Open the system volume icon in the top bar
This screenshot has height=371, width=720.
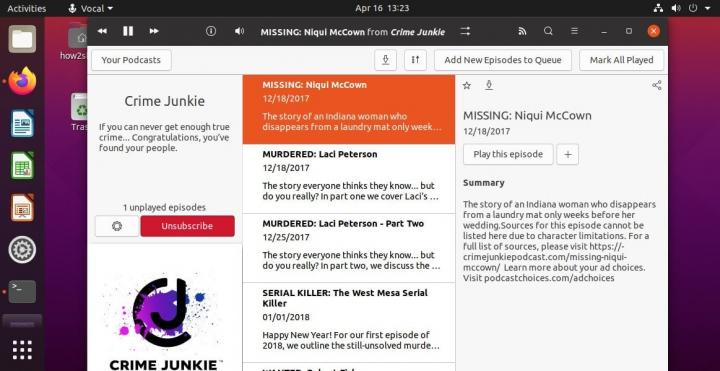point(676,8)
